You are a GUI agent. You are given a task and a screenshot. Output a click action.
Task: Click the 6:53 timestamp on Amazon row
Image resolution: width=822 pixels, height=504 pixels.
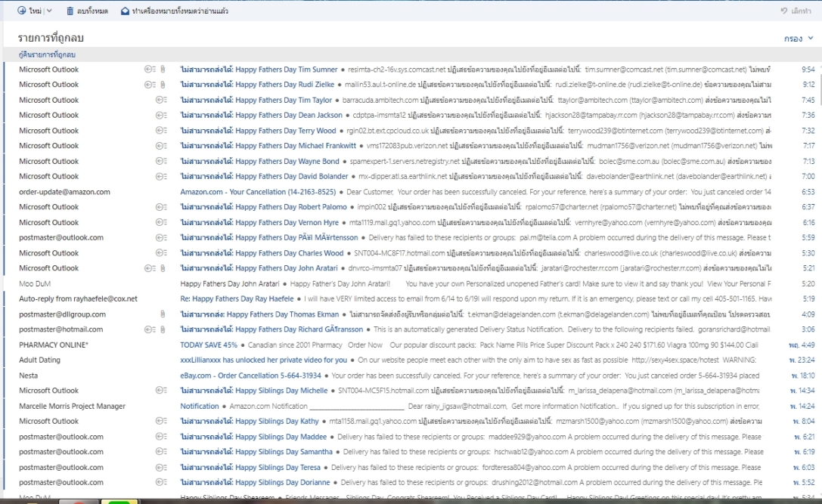click(x=808, y=192)
